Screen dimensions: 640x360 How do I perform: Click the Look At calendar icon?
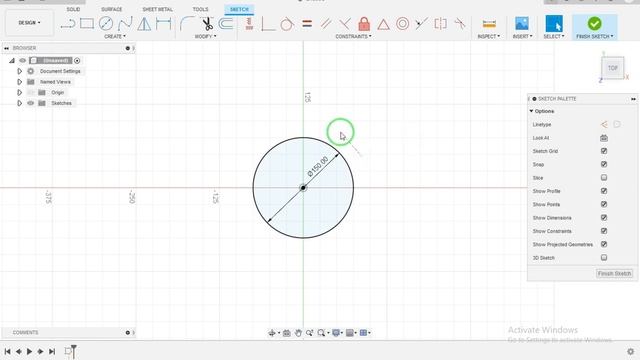pyautogui.click(x=604, y=138)
